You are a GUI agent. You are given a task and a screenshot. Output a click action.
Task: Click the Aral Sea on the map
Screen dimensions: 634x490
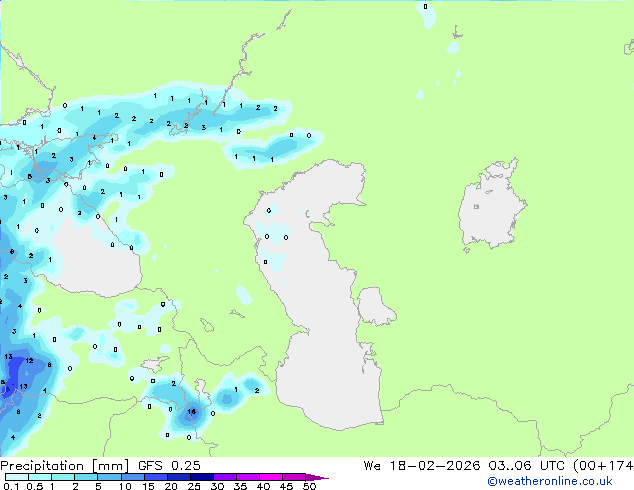coord(491,206)
